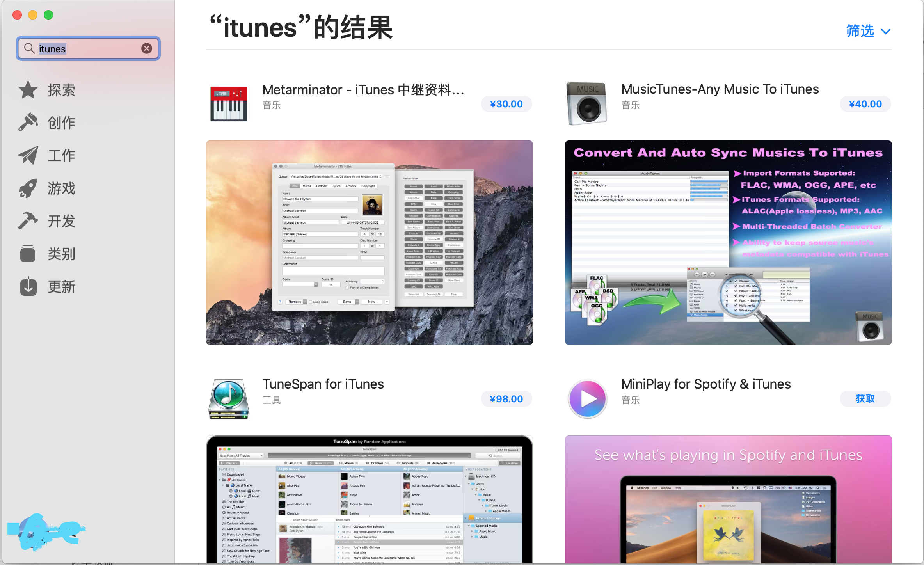Open the Metarminator screenshot preview

click(369, 242)
